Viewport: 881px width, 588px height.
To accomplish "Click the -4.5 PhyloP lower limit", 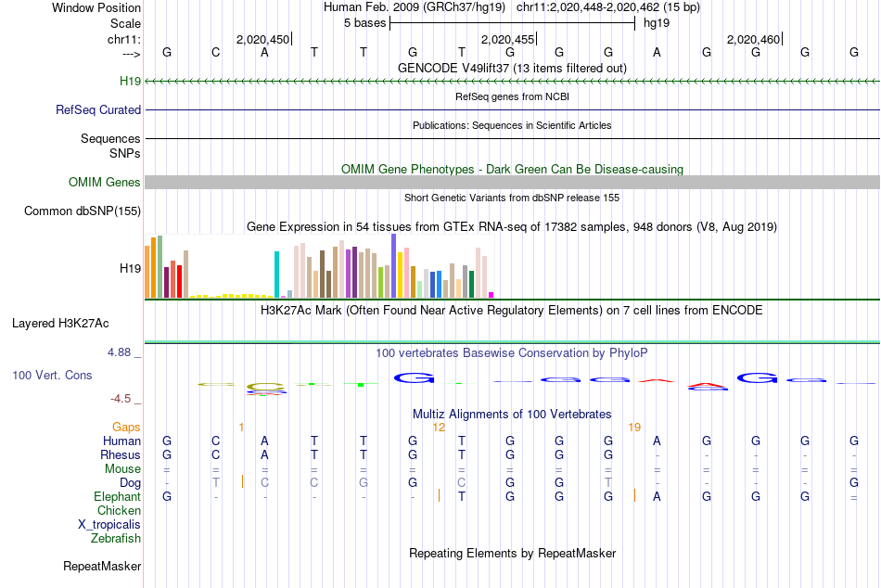I will tap(121, 399).
